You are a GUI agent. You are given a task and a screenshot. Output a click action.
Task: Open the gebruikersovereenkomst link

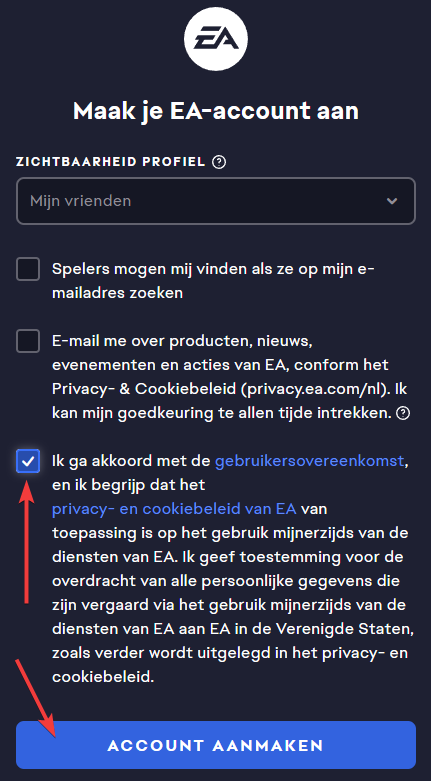tap(309, 461)
